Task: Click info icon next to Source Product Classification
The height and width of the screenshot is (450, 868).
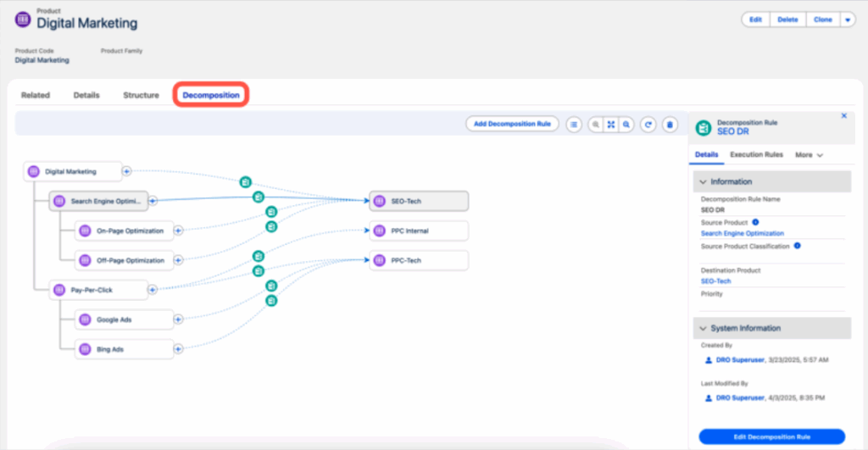Action: (798, 246)
